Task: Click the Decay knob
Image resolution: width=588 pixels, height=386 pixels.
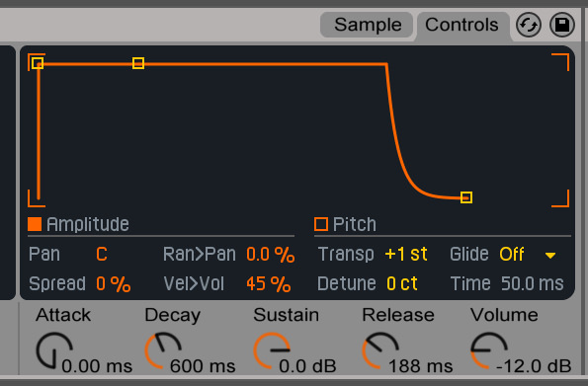Action: [163, 350]
